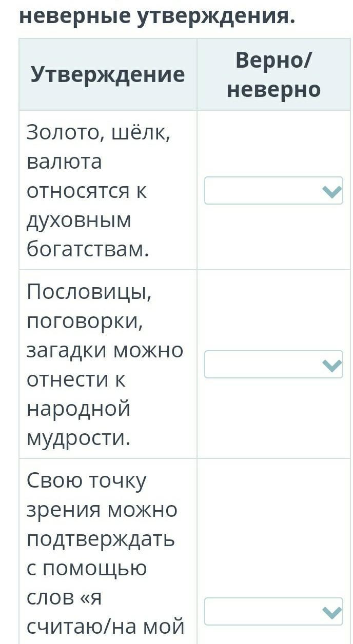
Task: Select the 'Утверждение' column header
Action: (108, 75)
